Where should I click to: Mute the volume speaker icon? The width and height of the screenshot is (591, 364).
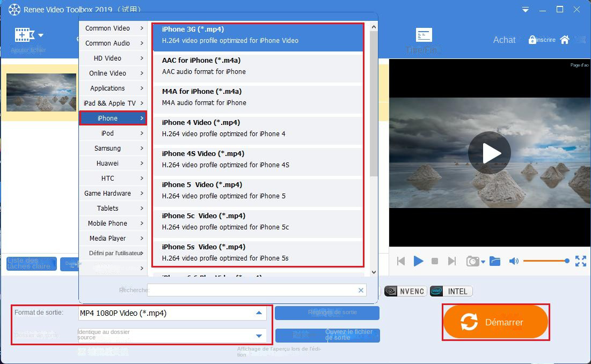pos(514,261)
